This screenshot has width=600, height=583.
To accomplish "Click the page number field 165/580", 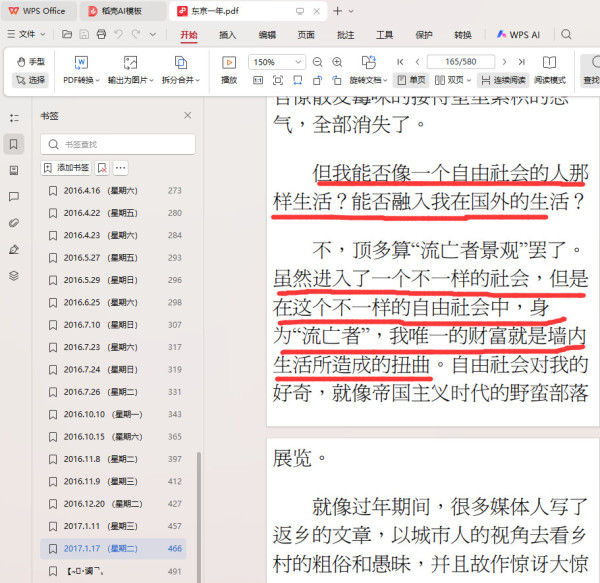I will [x=461, y=62].
